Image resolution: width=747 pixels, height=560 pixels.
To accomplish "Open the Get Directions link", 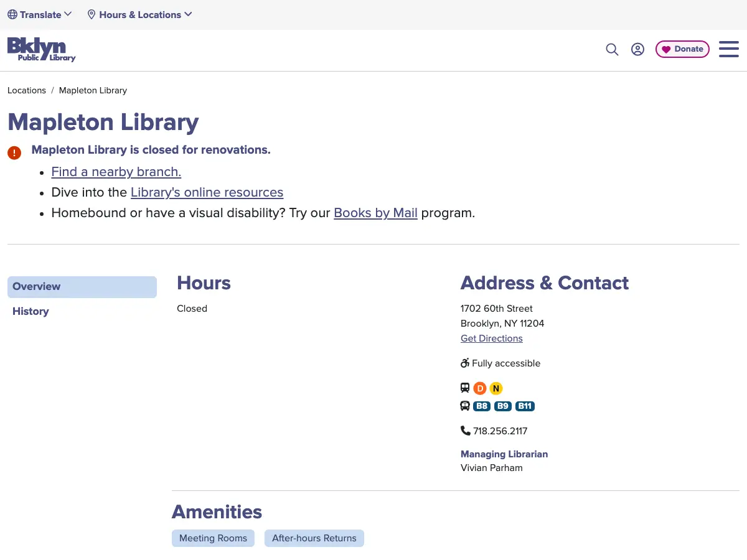I will point(492,338).
